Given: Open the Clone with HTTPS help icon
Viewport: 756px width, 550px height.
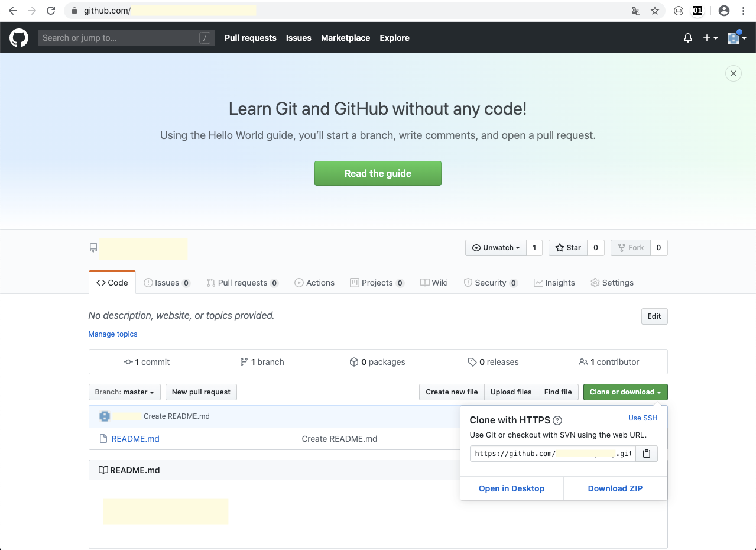Looking at the screenshot, I should 557,420.
